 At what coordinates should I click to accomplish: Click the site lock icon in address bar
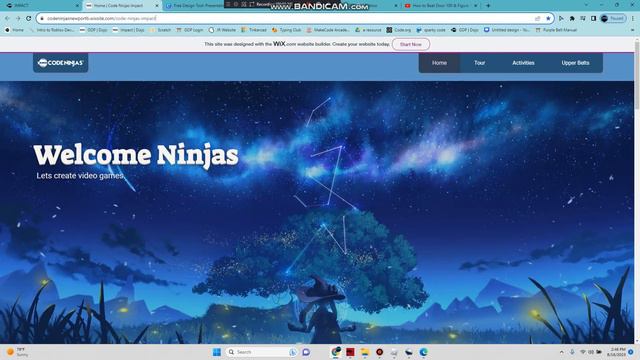point(42,18)
